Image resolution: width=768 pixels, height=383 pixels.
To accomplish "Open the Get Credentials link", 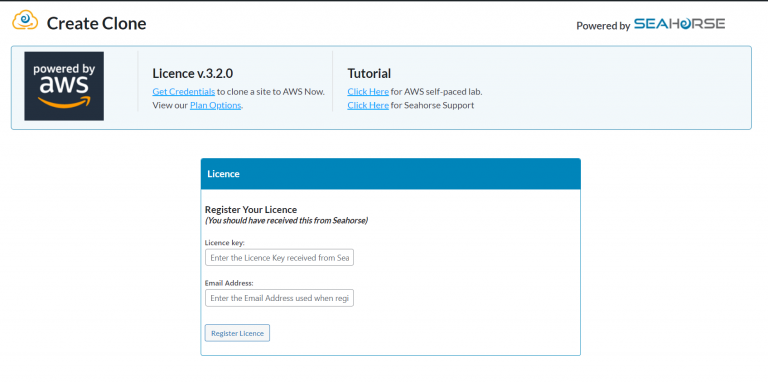I will pos(184,92).
